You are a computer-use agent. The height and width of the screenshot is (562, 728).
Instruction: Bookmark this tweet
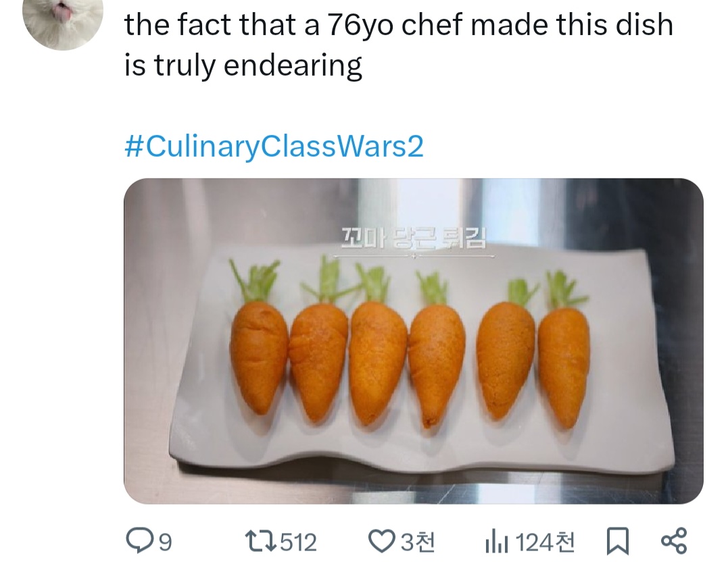coord(616,540)
